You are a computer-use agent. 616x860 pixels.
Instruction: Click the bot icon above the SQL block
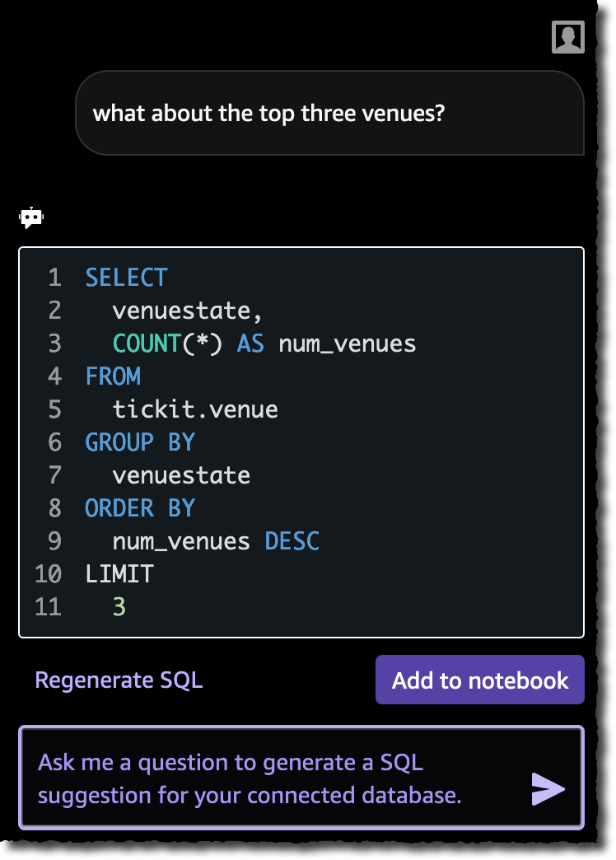pyautogui.click(x=30, y=217)
